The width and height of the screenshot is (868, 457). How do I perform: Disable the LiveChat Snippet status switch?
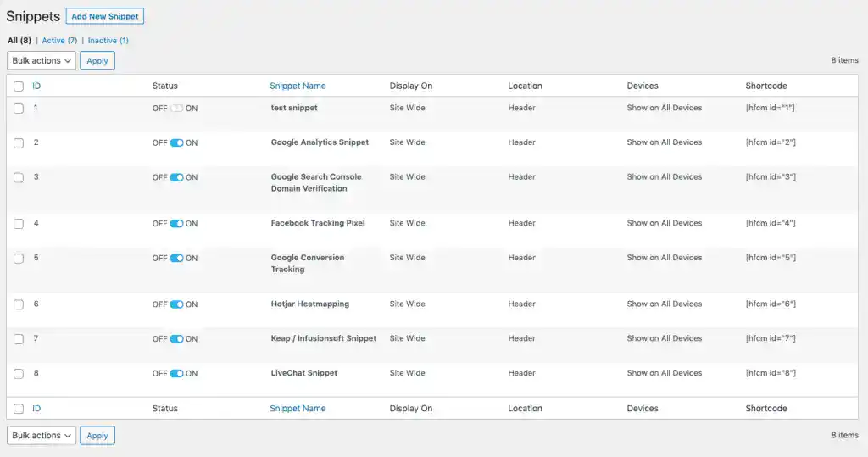tap(176, 374)
